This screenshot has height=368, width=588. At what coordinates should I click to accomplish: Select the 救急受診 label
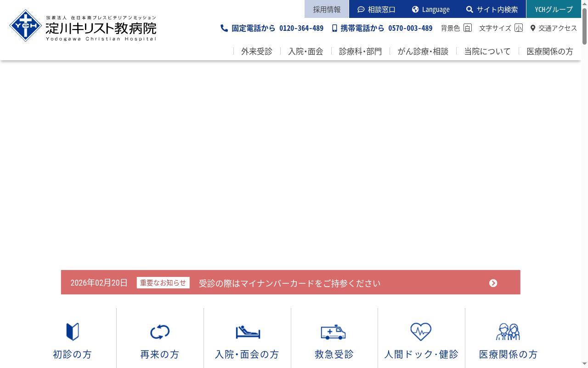(334, 354)
